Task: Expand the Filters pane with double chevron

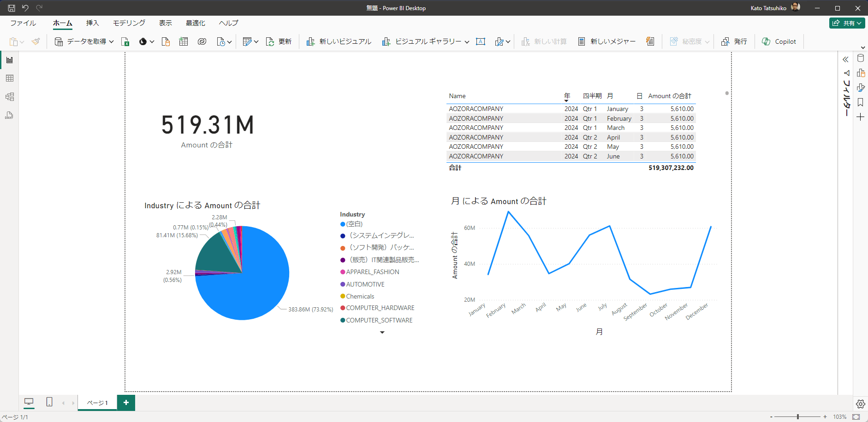Action: 845,59
